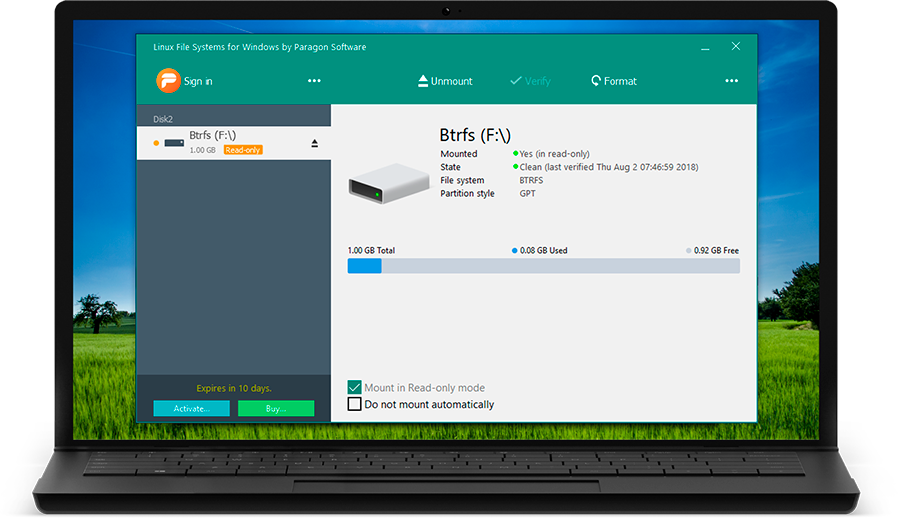The width and height of the screenshot is (898, 518).
Task: Click the Paragon logo icon
Action: [x=168, y=81]
